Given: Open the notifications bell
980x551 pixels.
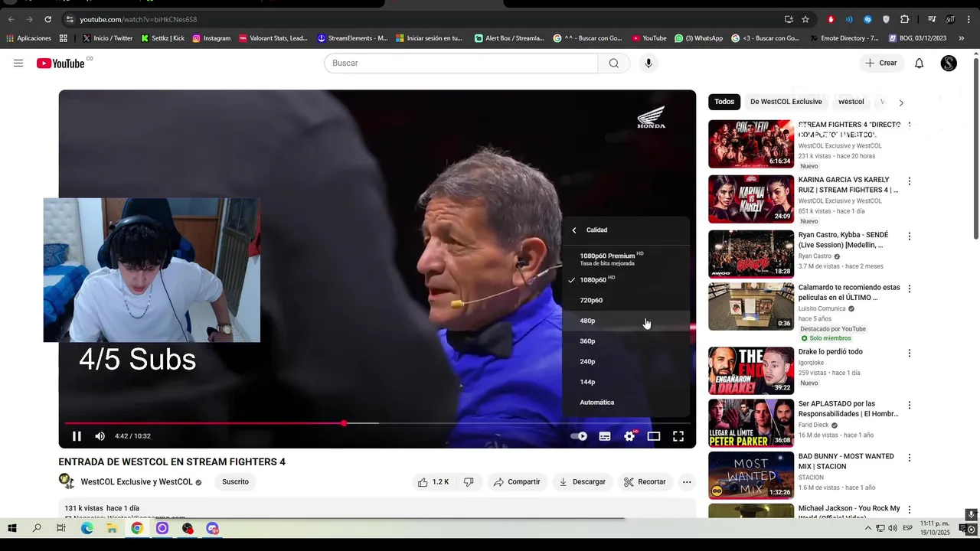Looking at the screenshot, I should 920,63.
